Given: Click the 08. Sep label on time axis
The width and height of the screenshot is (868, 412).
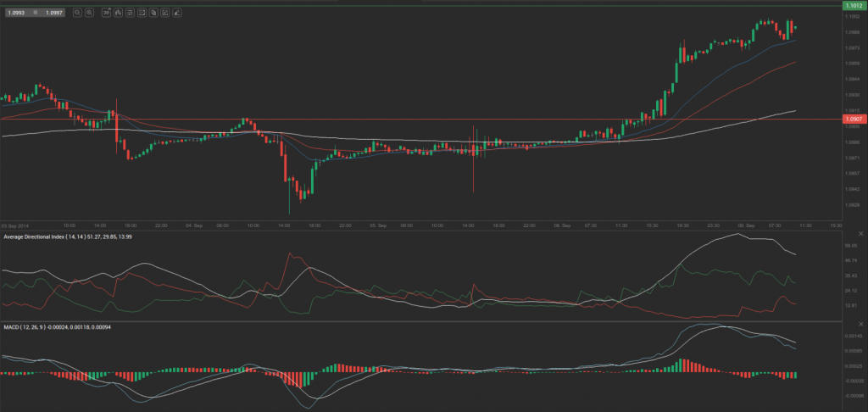Looking at the screenshot, I should [x=562, y=225].
